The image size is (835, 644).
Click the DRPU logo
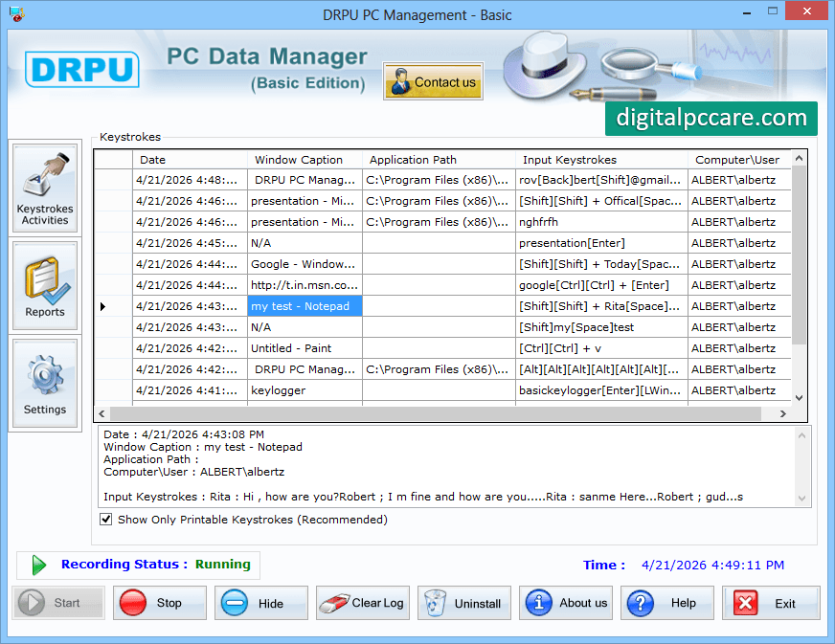click(x=82, y=69)
